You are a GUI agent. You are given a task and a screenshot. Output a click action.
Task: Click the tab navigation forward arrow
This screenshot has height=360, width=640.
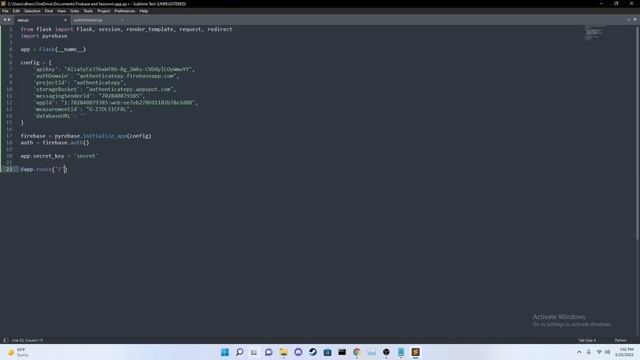9,20
